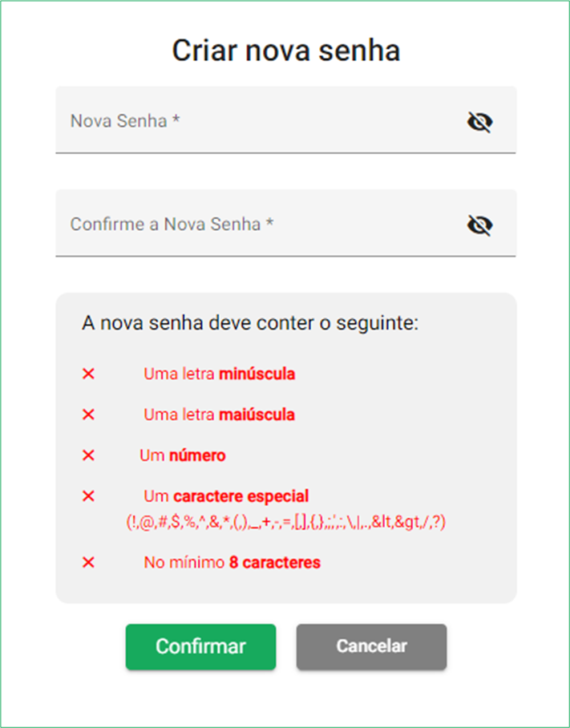Image resolution: width=570 pixels, height=728 pixels.
Task: Click the red X next to Um número
Action: [88, 455]
